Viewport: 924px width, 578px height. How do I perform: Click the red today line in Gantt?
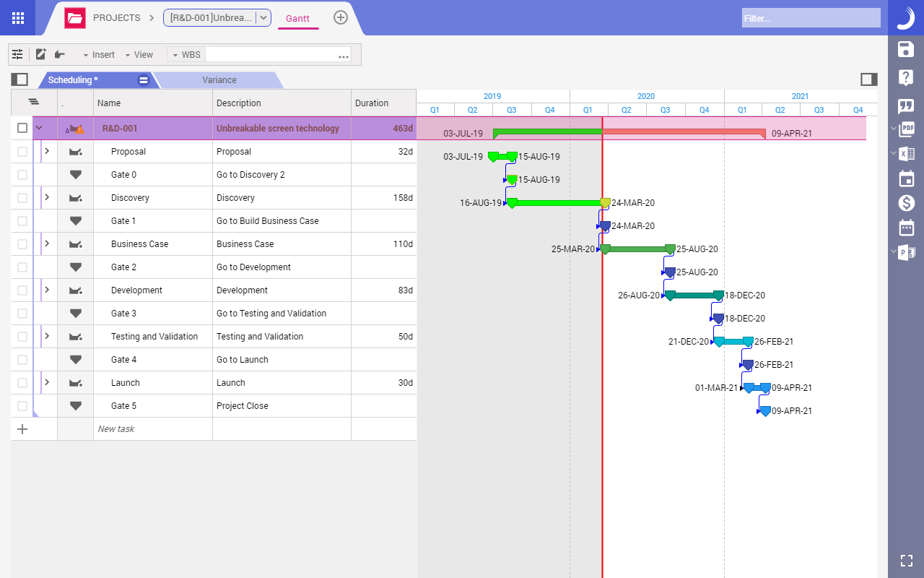point(602,347)
